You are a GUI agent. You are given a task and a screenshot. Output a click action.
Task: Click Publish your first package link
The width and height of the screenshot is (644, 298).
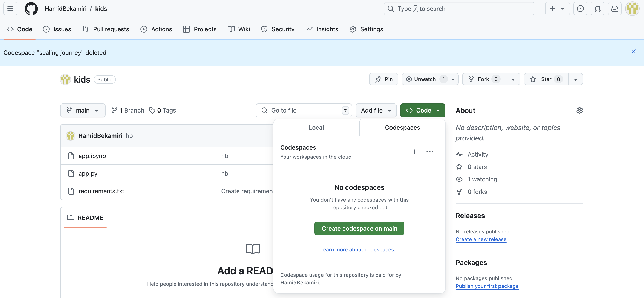click(487, 286)
